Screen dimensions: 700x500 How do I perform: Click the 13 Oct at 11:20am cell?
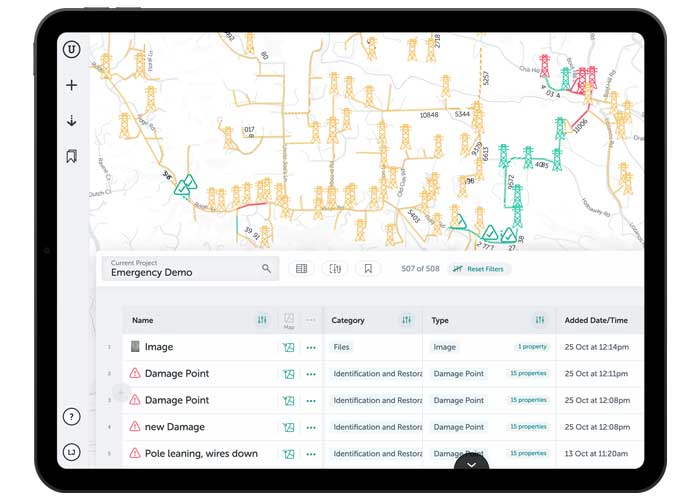pyautogui.click(x=596, y=454)
